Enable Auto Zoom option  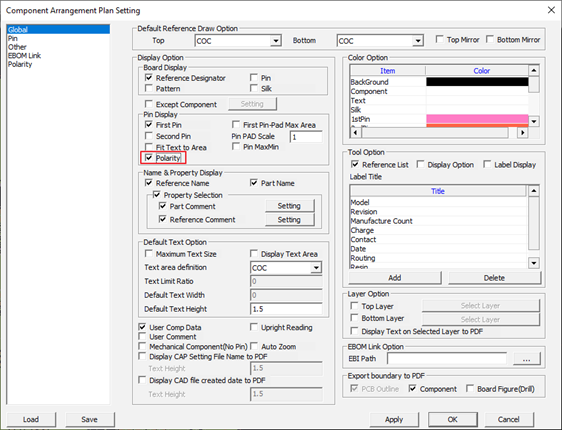[254, 346]
